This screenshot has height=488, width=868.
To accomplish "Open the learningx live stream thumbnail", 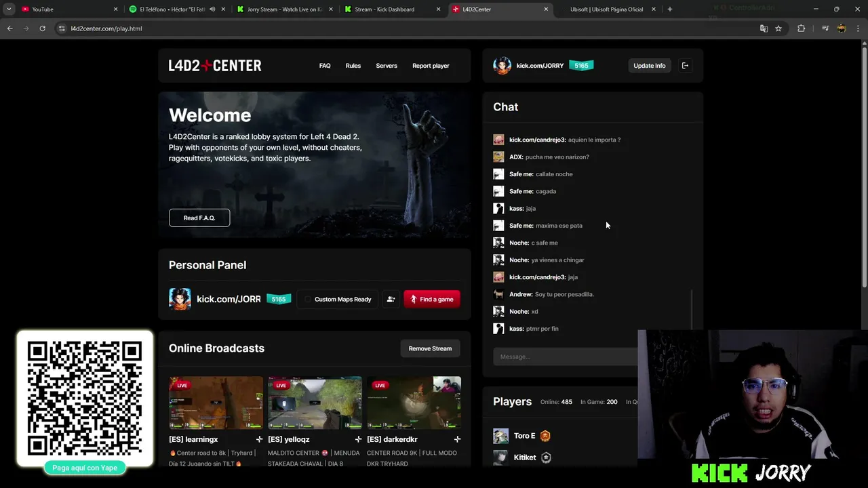I will click(216, 403).
